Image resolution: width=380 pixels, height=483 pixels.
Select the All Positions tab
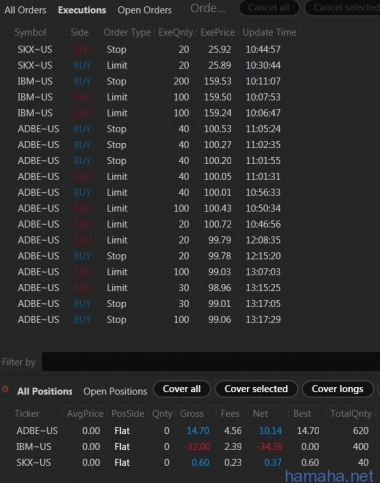pyautogui.click(x=45, y=391)
